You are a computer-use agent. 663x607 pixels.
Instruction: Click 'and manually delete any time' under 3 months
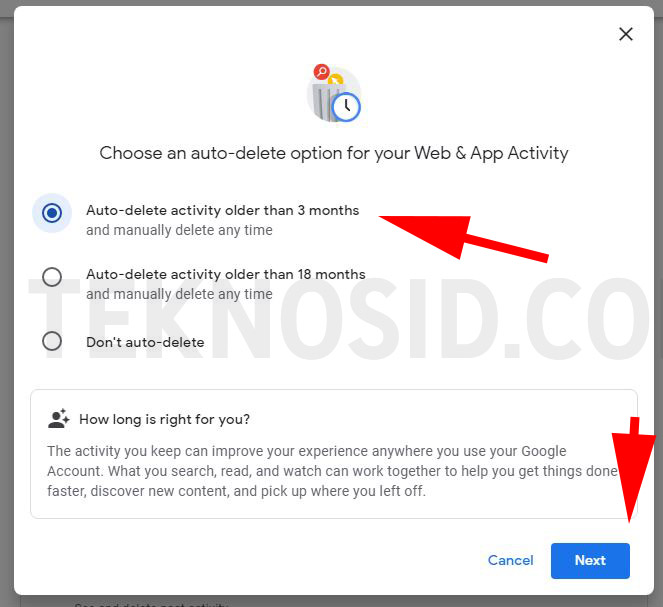tap(179, 230)
